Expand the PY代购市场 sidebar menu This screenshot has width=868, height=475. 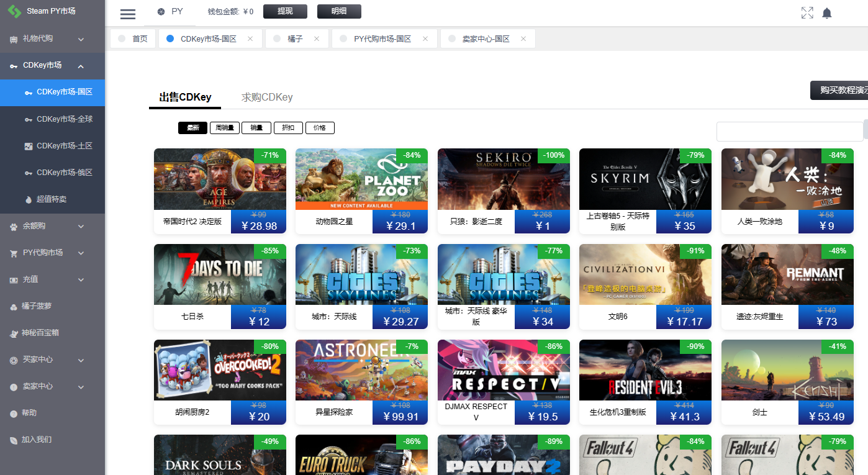[81, 253]
